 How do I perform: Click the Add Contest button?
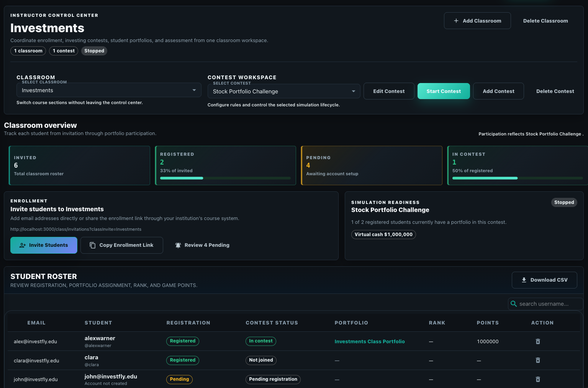pyautogui.click(x=498, y=91)
